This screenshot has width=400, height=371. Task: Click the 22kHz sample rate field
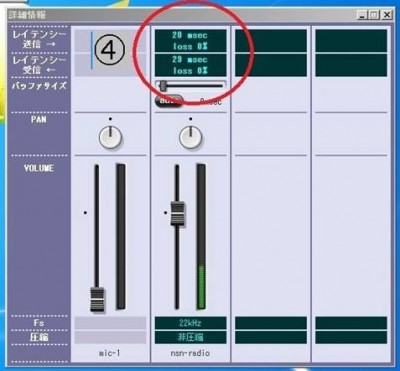(190, 323)
